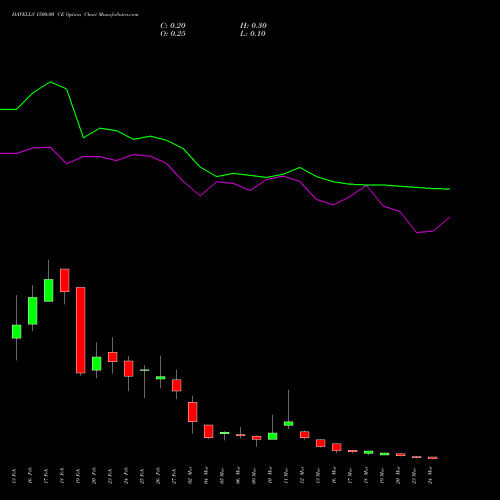Select the 13 Mar date label

pyautogui.click(x=318, y=476)
